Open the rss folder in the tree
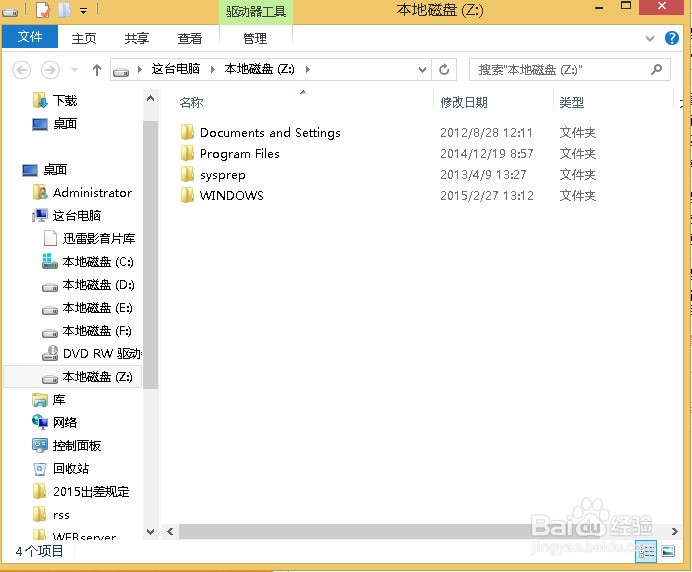692x572 pixels. (x=61, y=515)
